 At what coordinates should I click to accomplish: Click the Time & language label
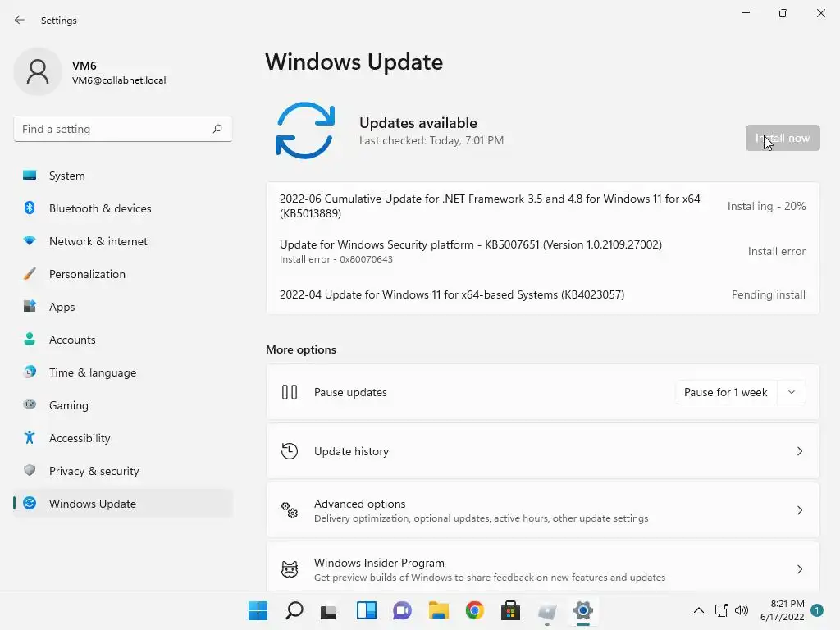[x=93, y=372]
